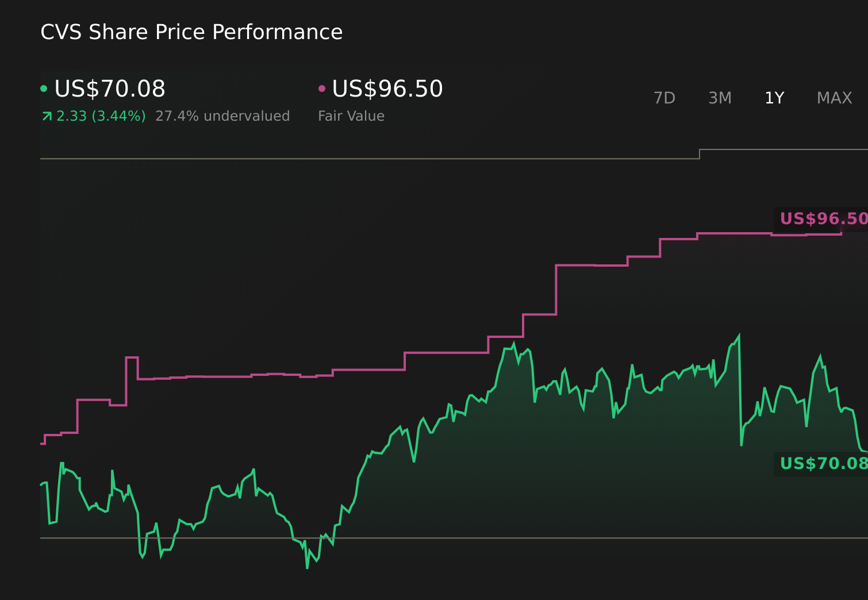The width and height of the screenshot is (868, 600).
Task: Click the green upward trend arrow
Action: (x=46, y=116)
